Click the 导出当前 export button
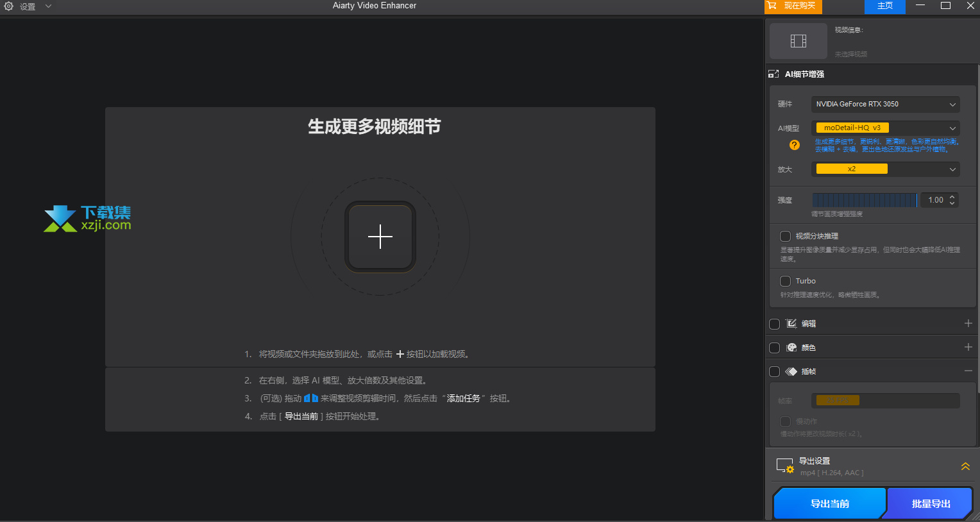This screenshot has width=980, height=522. tap(829, 503)
